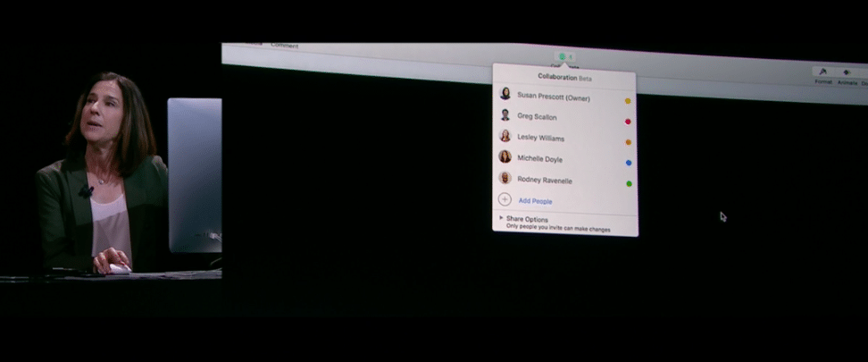Click the yellow dot next to Susan Prescott
Viewport: 868px width, 362px height.
pyautogui.click(x=628, y=101)
